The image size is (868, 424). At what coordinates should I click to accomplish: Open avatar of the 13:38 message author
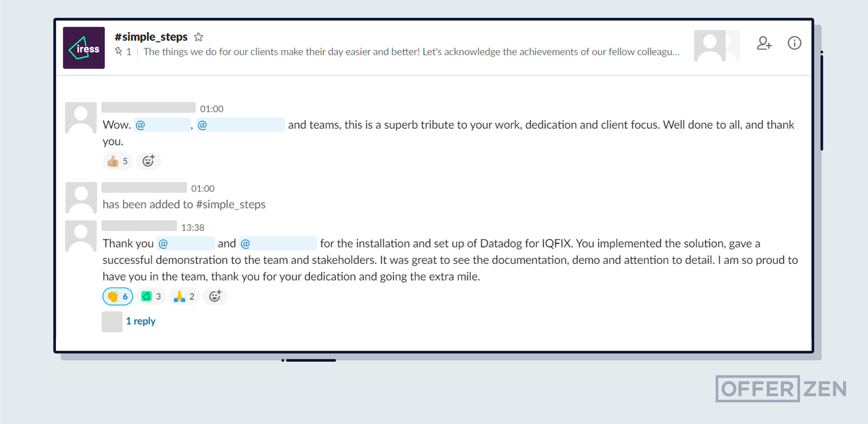(81, 236)
